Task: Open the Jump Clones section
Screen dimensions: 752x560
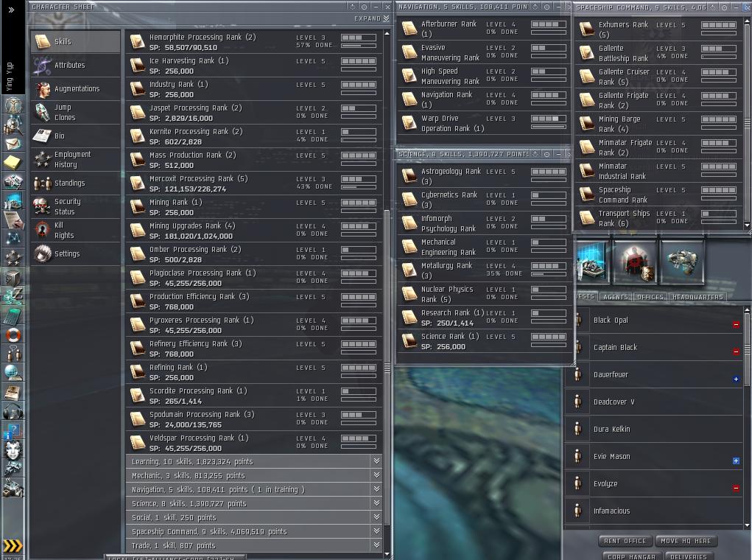Action: [75, 112]
